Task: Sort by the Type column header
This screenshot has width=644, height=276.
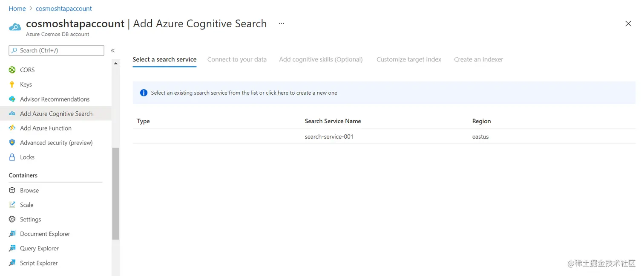Action: (x=144, y=121)
